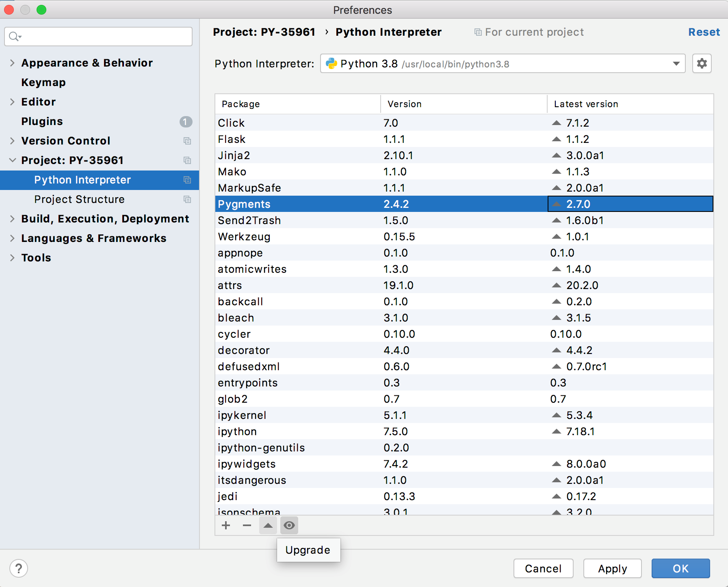Toggle the eye icon to show early releases

click(x=289, y=525)
